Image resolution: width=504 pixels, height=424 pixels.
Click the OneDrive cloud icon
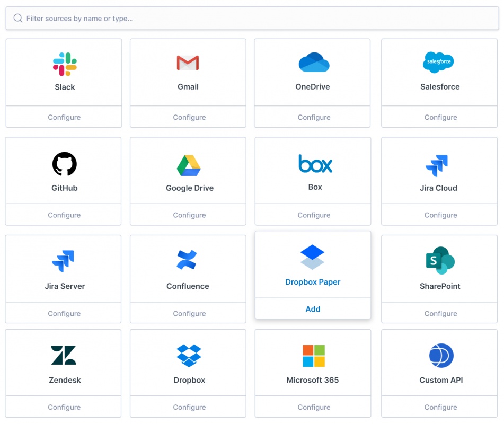pyautogui.click(x=314, y=63)
